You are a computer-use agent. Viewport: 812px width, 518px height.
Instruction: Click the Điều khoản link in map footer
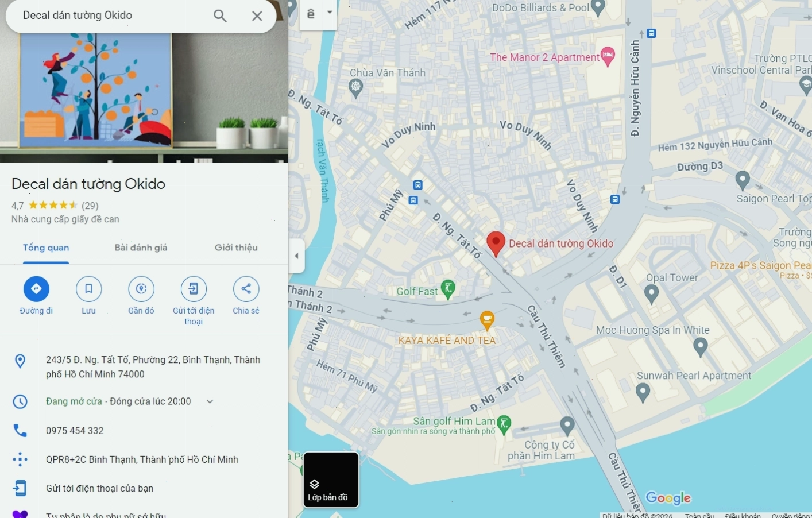pyautogui.click(x=743, y=515)
